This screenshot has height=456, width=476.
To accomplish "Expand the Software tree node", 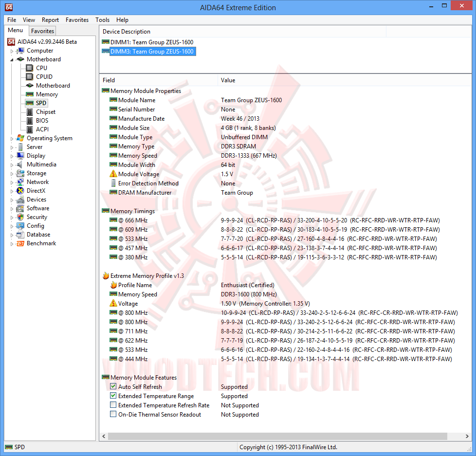I will (x=12, y=209).
